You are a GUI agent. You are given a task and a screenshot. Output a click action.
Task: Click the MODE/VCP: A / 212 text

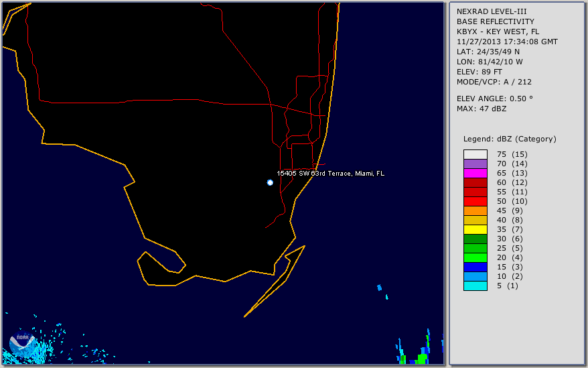[x=494, y=82]
